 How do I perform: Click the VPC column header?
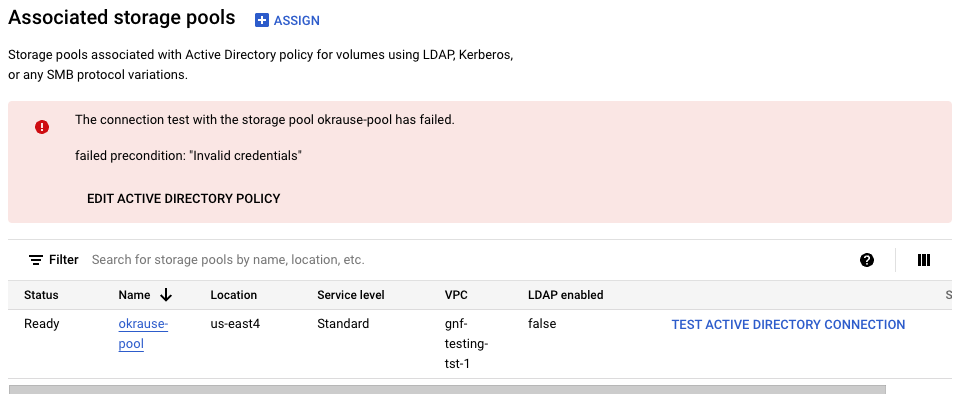pos(455,295)
